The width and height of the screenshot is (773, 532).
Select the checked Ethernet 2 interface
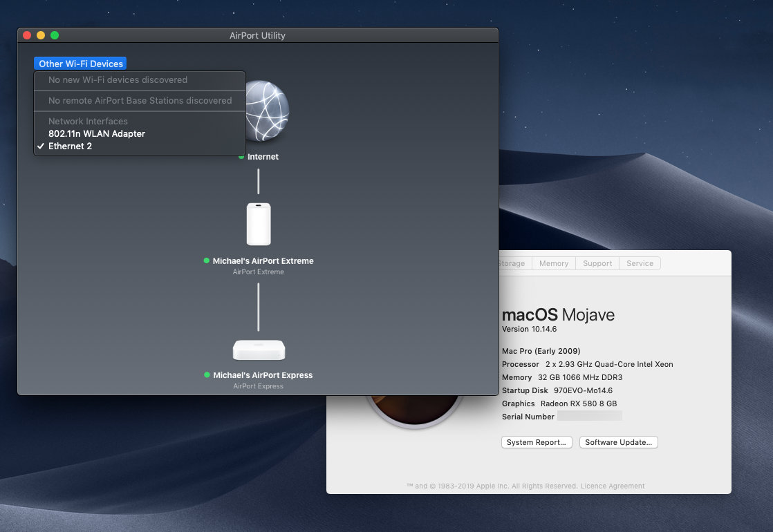point(140,146)
